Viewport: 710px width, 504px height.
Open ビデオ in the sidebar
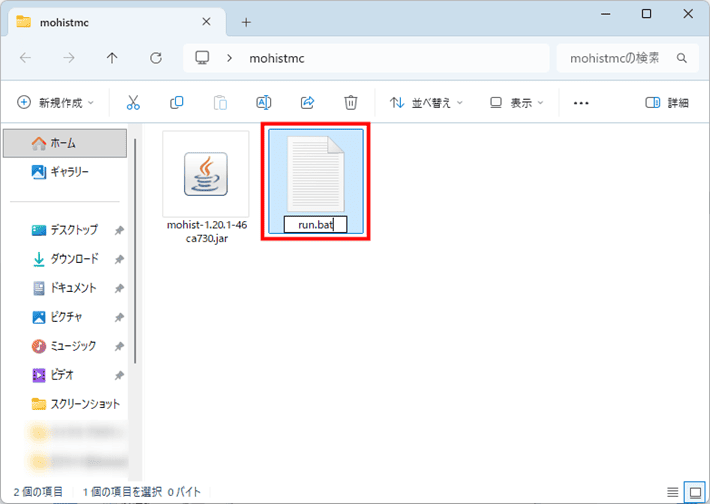(53, 374)
